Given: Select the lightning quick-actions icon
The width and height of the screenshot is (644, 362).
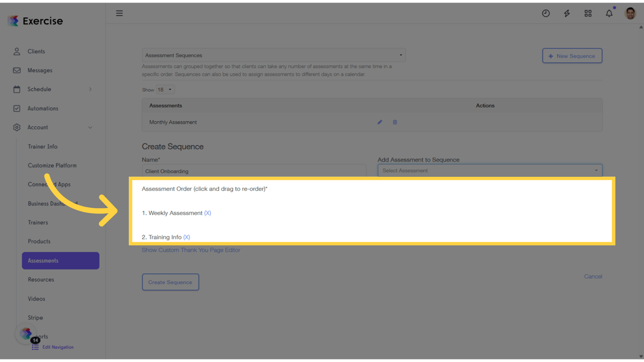Looking at the screenshot, I should coord(567,13).
